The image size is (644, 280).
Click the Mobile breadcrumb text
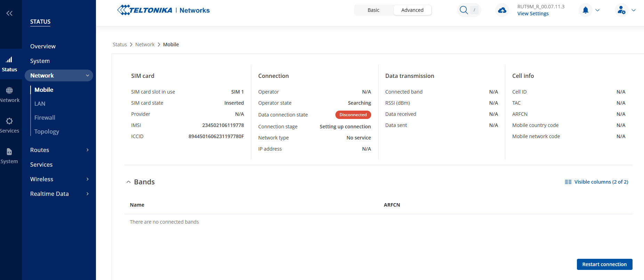(171, 45)
